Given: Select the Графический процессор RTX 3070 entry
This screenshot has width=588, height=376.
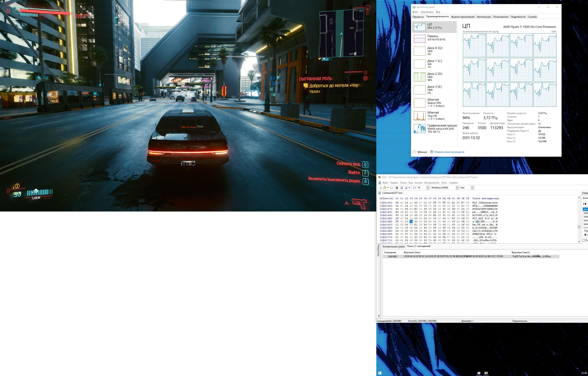Looking at the screenshot, I should pos(434,128).
